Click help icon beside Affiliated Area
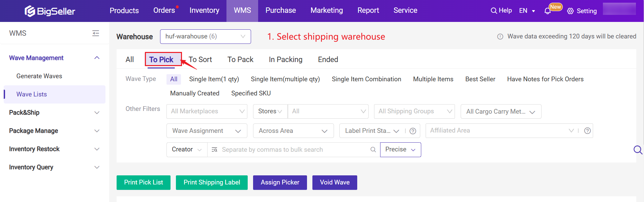This screenshot has height=202, width=644. coord(587,131)
